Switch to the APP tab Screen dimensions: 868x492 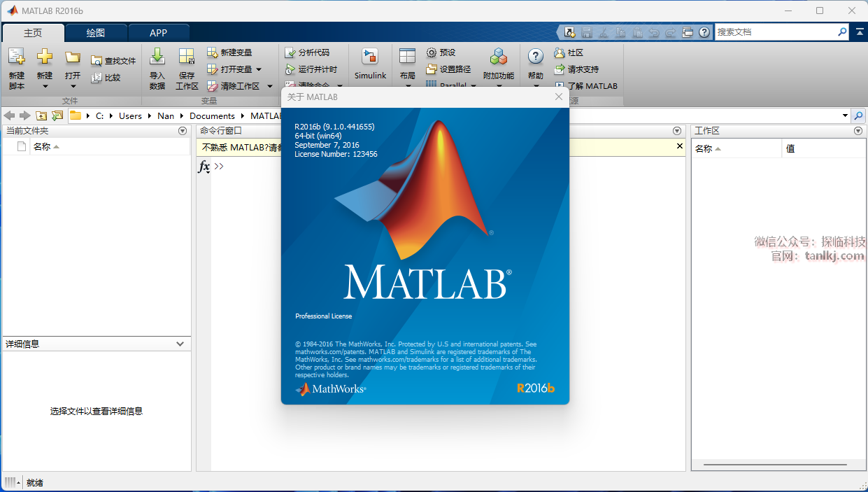(159, 33)
